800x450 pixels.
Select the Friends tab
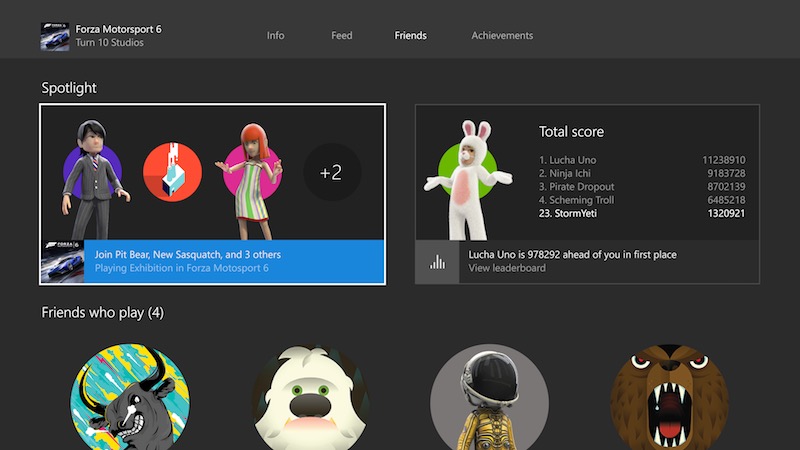pyautogui.click(x=410, y=35)
